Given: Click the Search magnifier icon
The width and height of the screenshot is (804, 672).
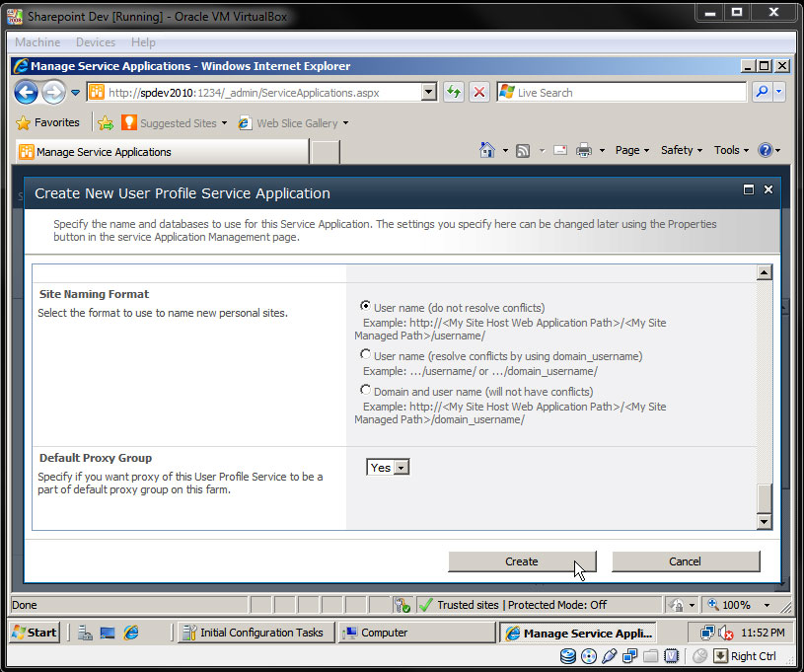Looking at the screenshot, I should (762, 93).
